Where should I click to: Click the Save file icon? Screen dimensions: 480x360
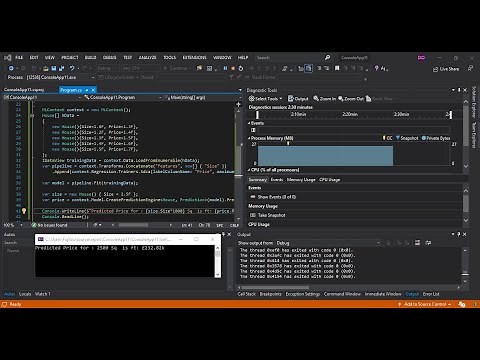54,68
